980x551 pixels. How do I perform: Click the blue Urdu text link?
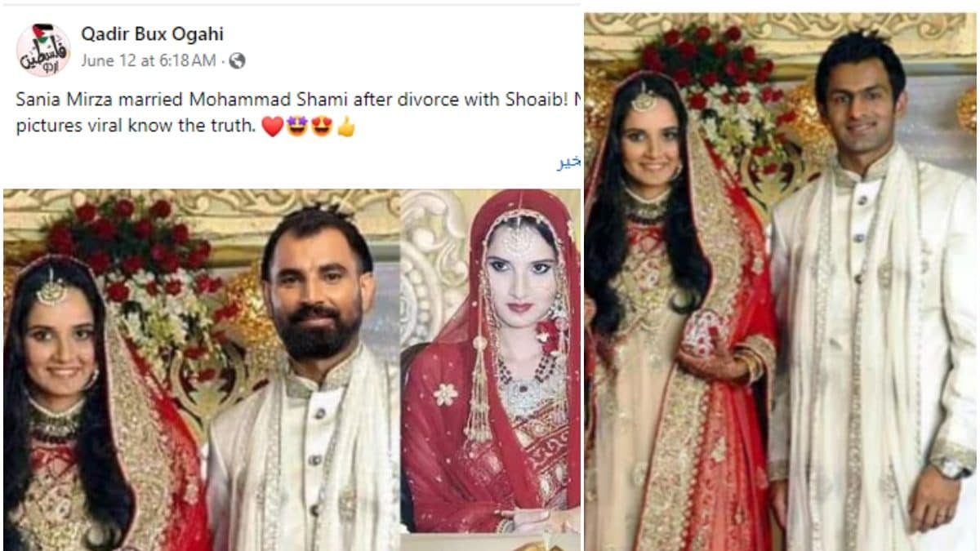[568, 162]
